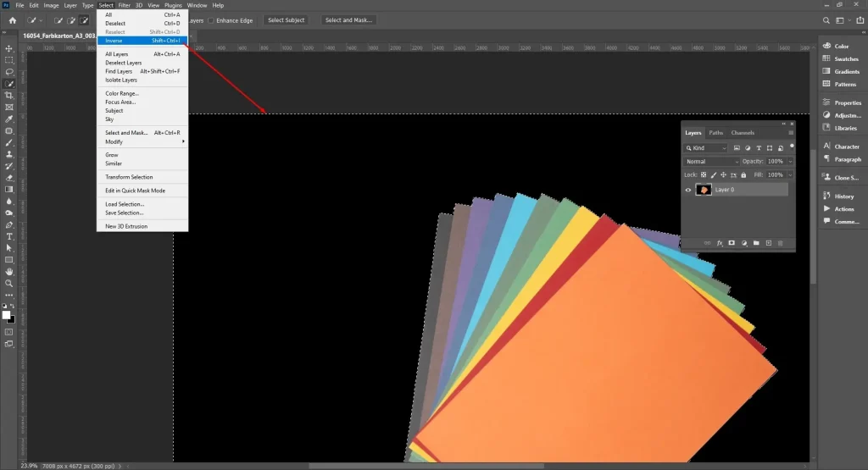Viewport: 868px width, 470px height.
Task: Select the Crop tool in the toolbar
Action: (8, 96)
